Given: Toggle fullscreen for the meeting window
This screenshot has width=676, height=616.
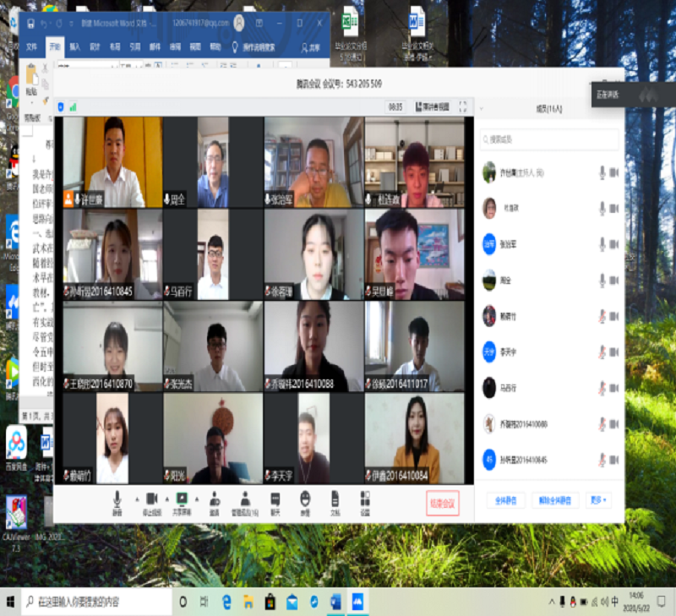Looking at the screenshot, I should point(462,107).
